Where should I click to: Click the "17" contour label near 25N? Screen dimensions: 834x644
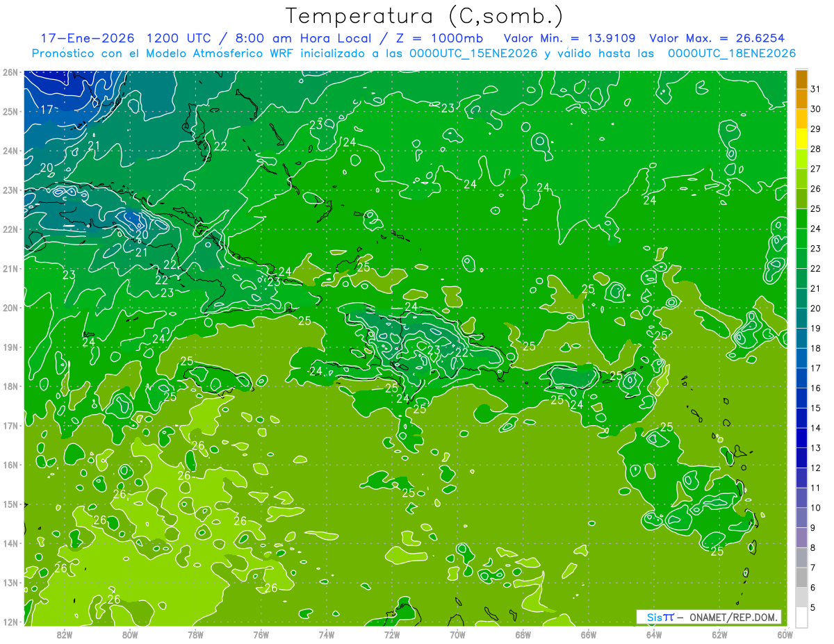pos(47,109)
